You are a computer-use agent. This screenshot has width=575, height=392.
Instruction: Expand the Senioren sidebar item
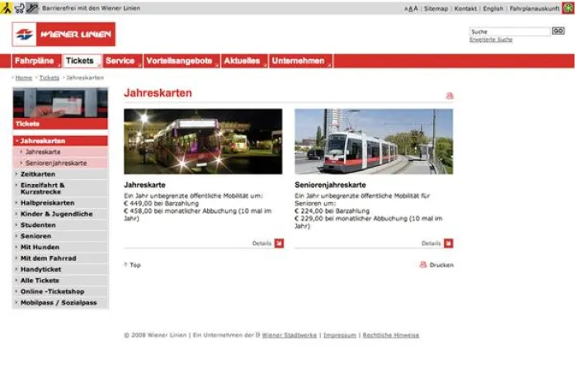pos(60,236)
